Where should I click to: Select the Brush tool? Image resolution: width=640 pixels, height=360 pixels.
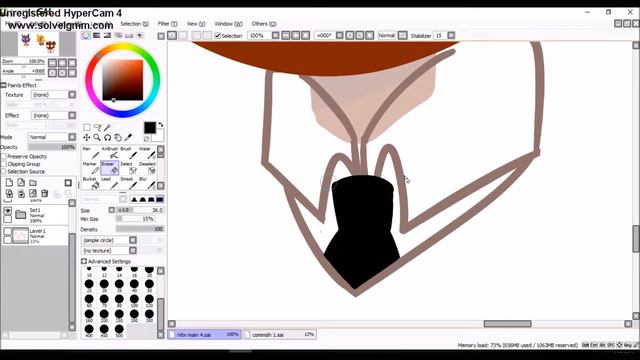click(x=128, y=153)
